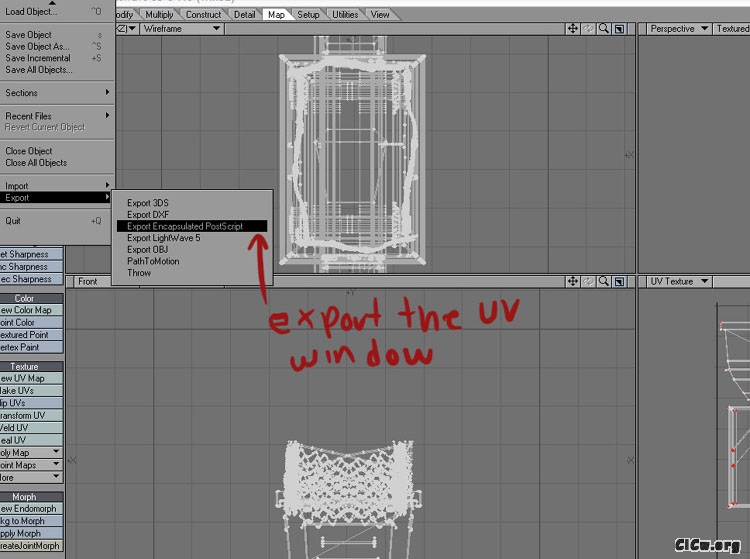This screenshot has height=559, width=750.
Task: Select Export Encapsulated PostScript menu item
Action: [185, 226]
